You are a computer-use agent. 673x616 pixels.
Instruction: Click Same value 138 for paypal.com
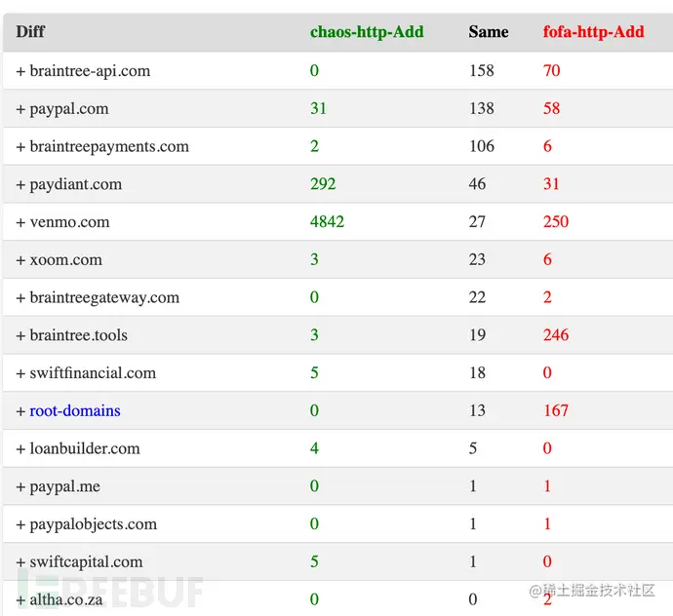point(482,108)
